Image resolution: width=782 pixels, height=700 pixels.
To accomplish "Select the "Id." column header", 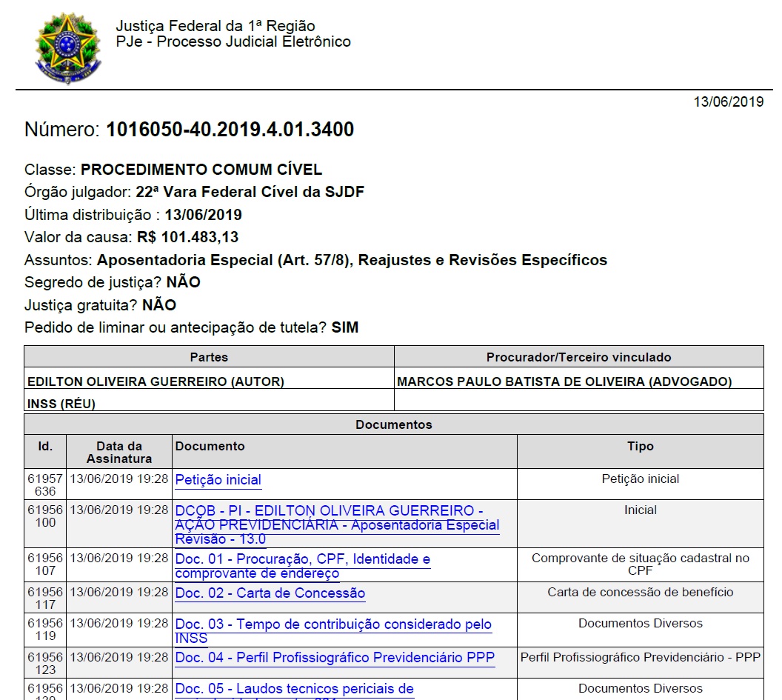I will pos(45,446).
